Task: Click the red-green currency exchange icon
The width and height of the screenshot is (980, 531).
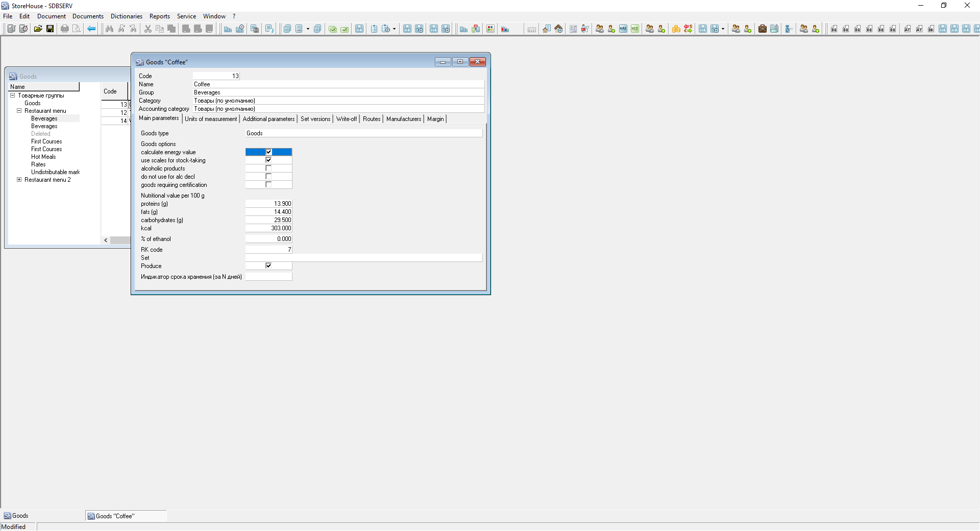Action: [x=688, y=29]
